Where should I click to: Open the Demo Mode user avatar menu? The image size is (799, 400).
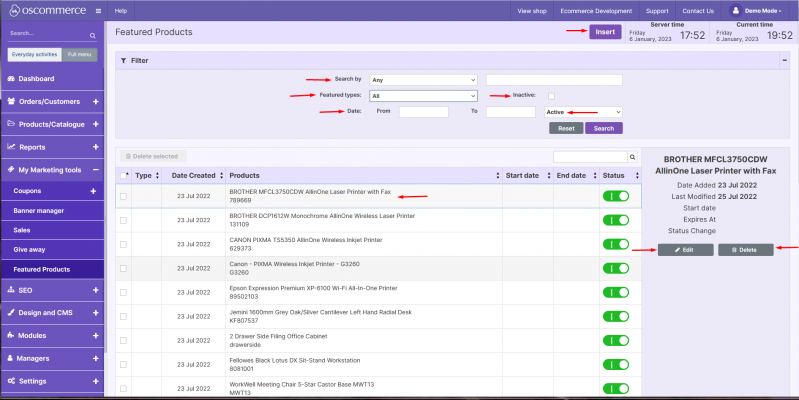735,11
